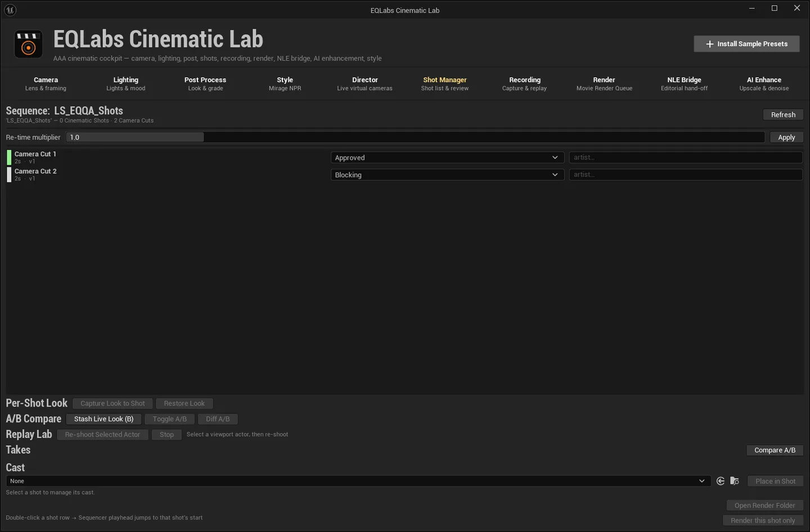
Task: Click the Toggle A/B button
Action: tap(170, 419)
